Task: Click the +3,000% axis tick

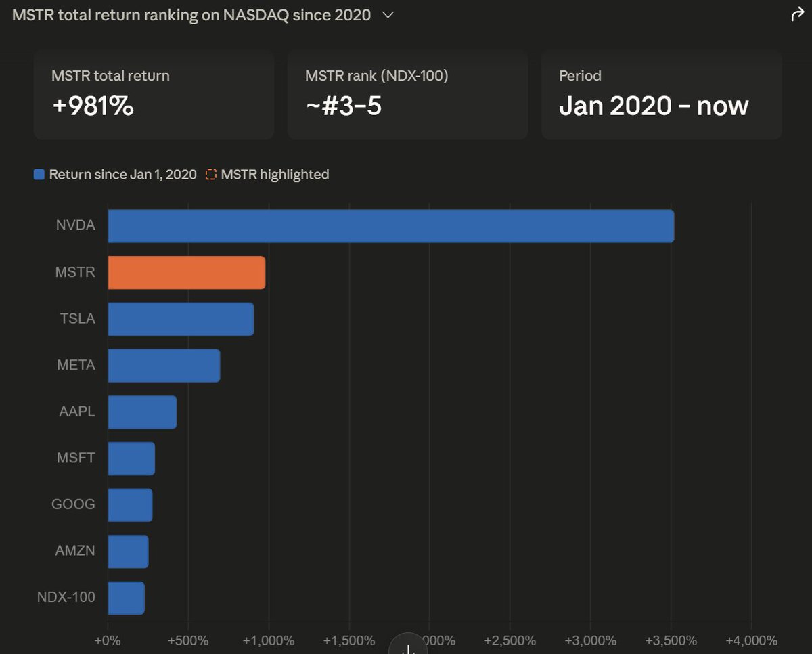Action: click(590, 640)
